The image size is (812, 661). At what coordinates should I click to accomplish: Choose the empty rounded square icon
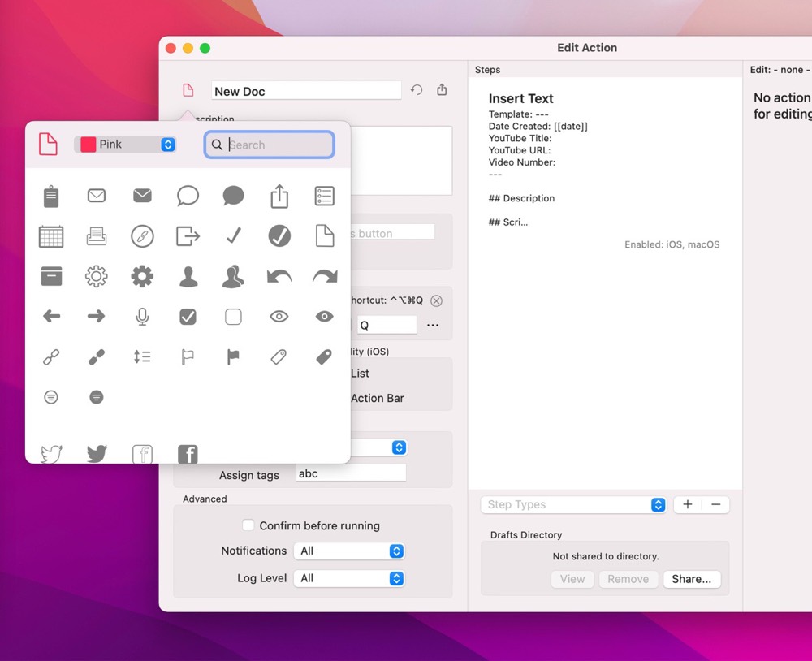click(x=233, y=317)
